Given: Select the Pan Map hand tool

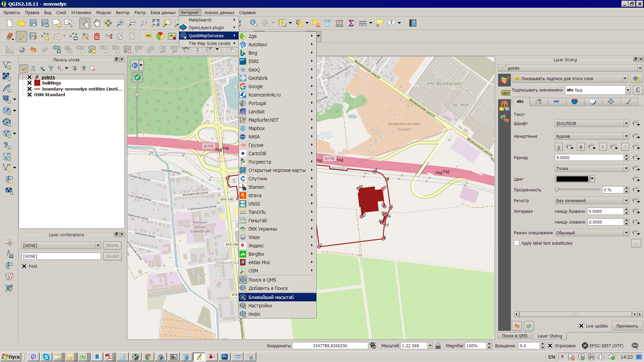Looking at the screenshot, I should click(x=97, y=23).
